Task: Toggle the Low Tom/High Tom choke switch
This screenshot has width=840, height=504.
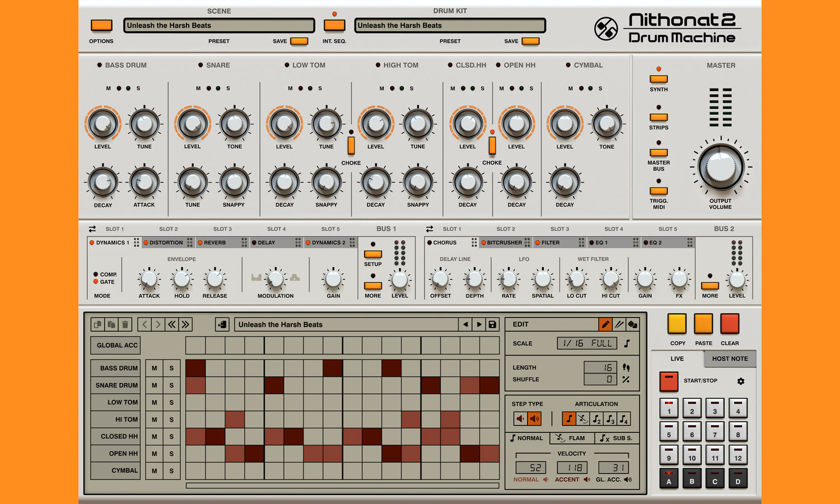Action: 351,145
